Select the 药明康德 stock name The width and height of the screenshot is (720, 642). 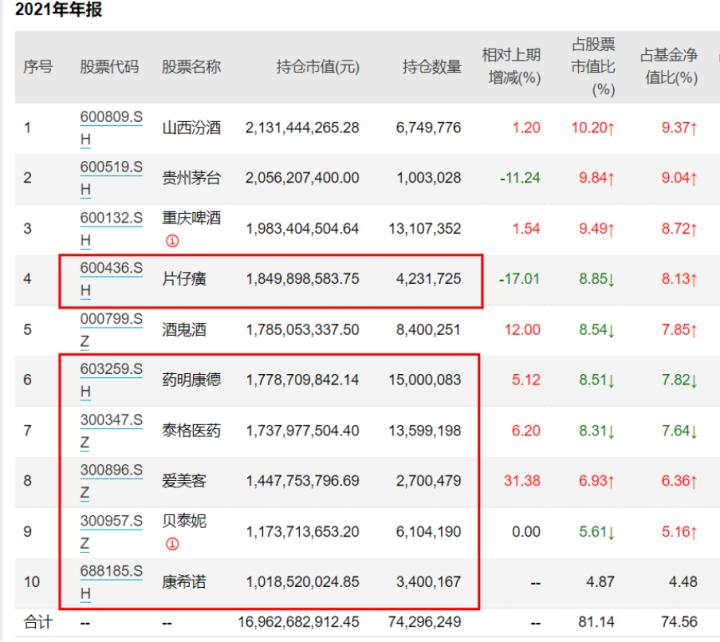point(191,380)
